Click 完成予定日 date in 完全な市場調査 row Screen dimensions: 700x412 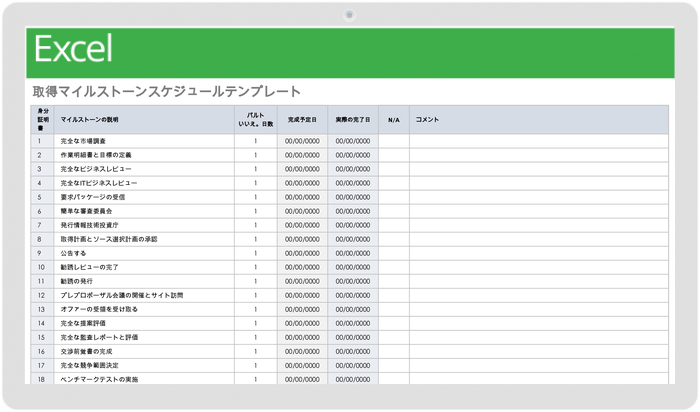pyautogui.click(x=302, y=141)
